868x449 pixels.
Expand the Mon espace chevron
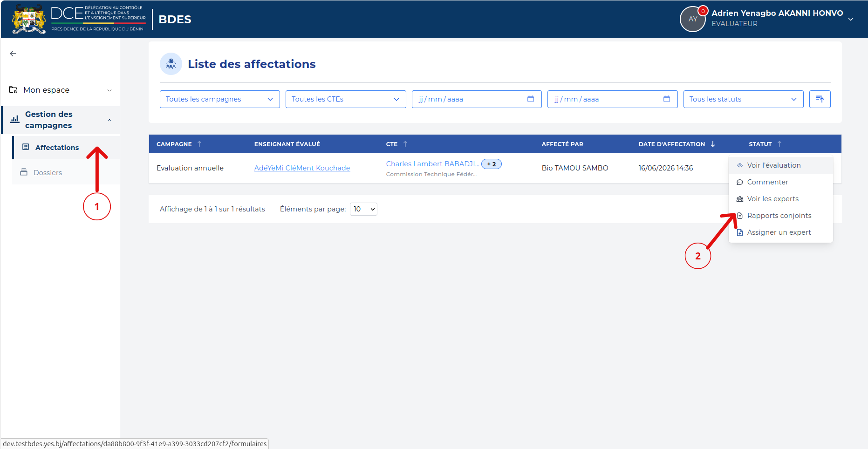109,90
